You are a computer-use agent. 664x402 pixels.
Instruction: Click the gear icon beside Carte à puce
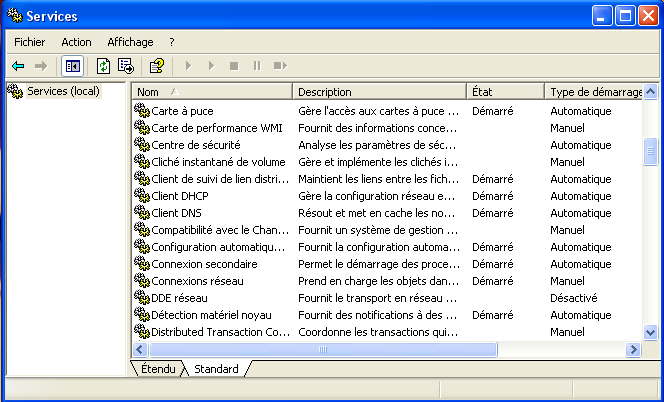click(142, 111)
